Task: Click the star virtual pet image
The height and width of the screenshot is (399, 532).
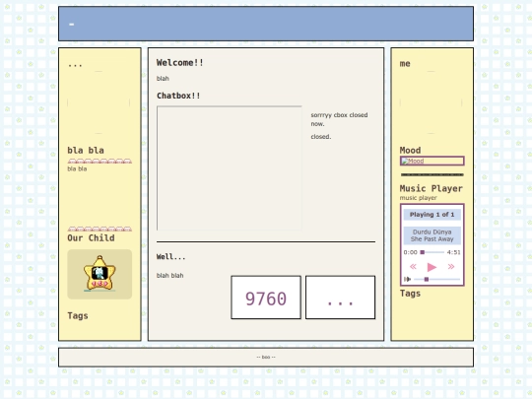Action: [100, 274]
